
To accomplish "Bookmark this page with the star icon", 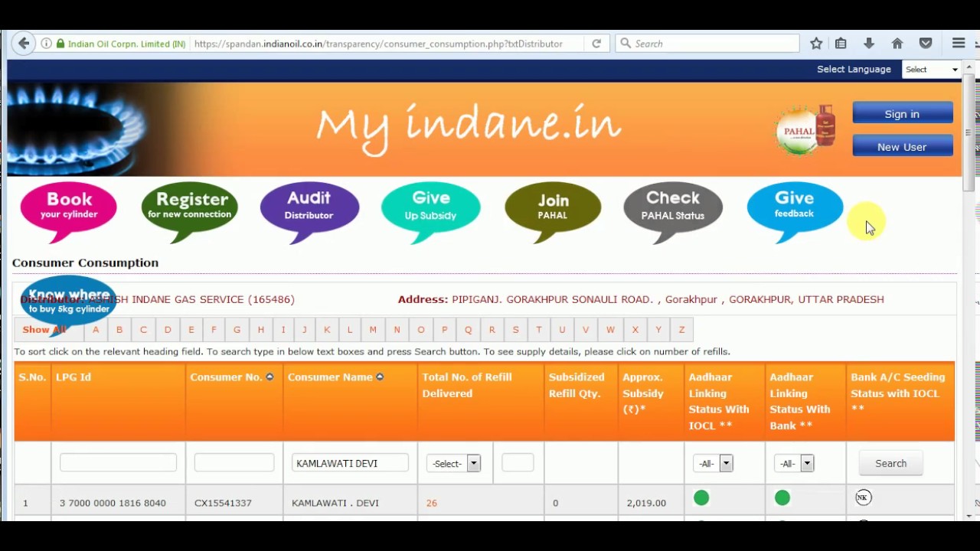I will [816, 44].
